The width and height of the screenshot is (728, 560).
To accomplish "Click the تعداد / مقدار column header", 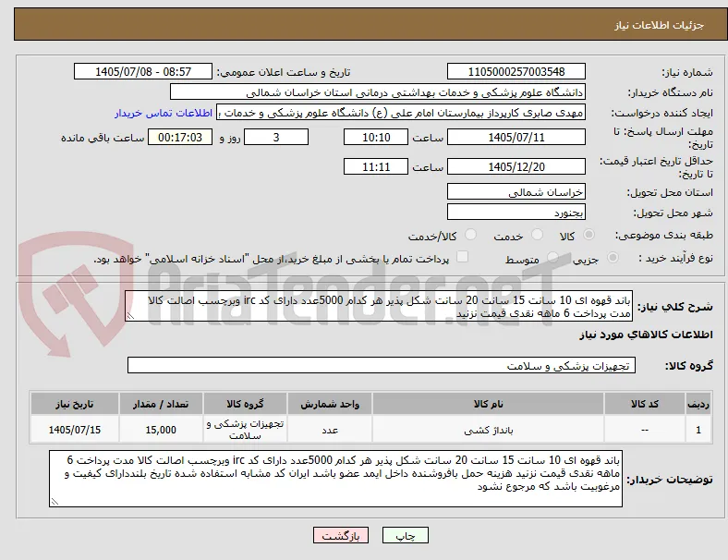I will (161, 404).
